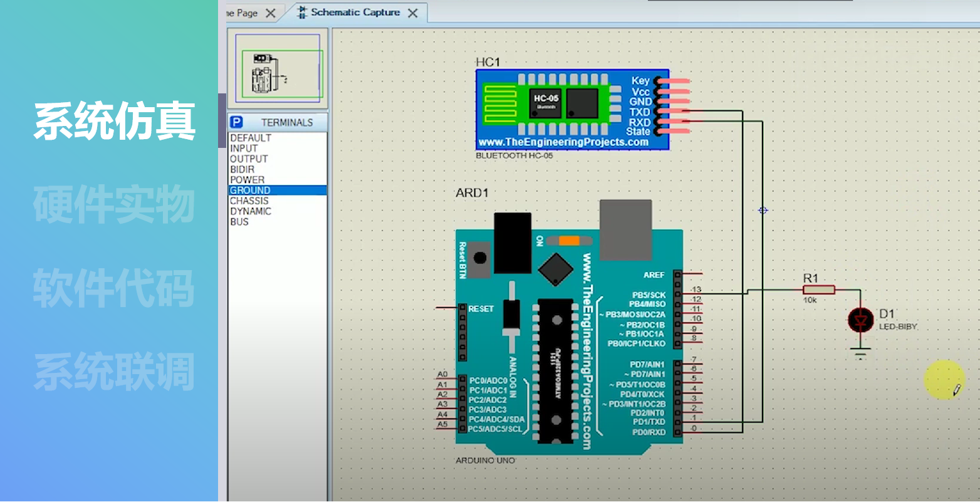Click the 系统仿真 section heading
The height and width of the screenshot is (502, 980).
(x=114, y=122)
